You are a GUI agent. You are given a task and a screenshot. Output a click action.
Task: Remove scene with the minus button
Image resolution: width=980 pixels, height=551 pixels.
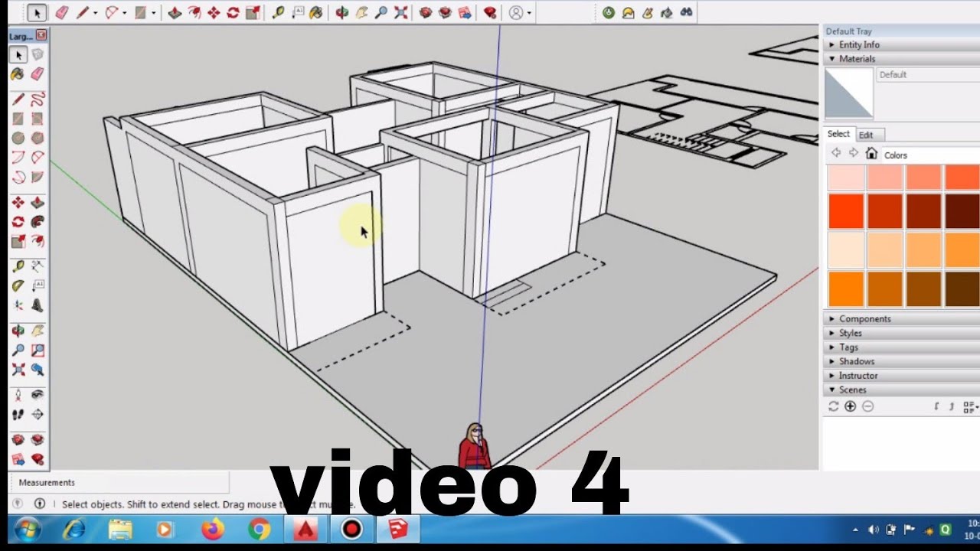point(867,406)
